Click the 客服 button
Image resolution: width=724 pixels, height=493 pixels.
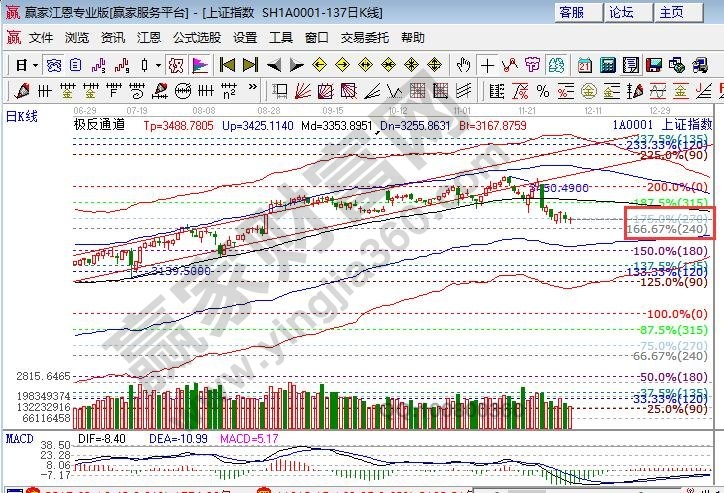(571, 12)
